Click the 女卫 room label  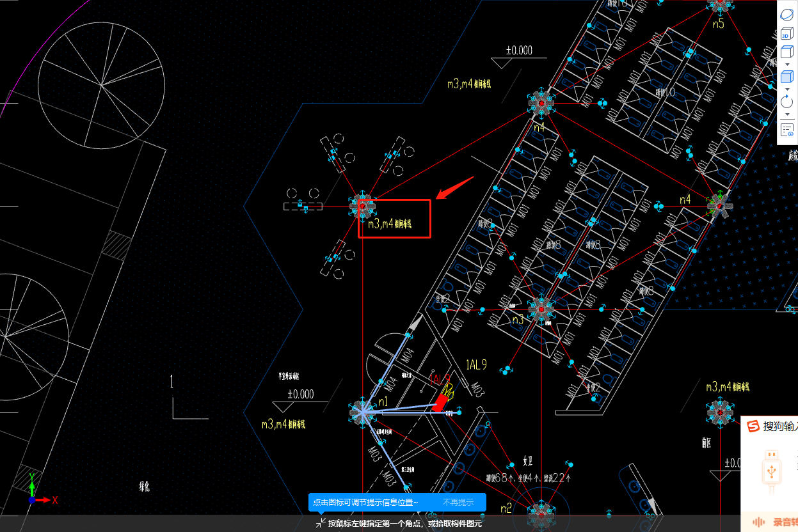(x=529, y=460)
